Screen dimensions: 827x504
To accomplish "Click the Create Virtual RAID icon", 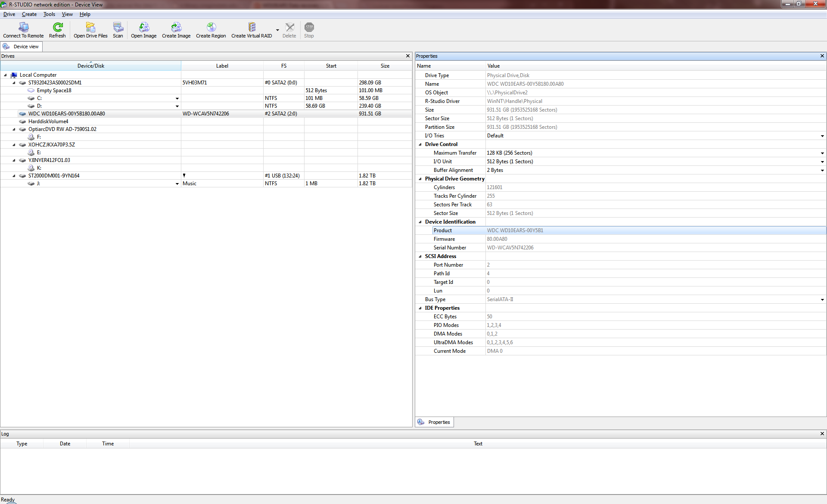I will point(252,27).
